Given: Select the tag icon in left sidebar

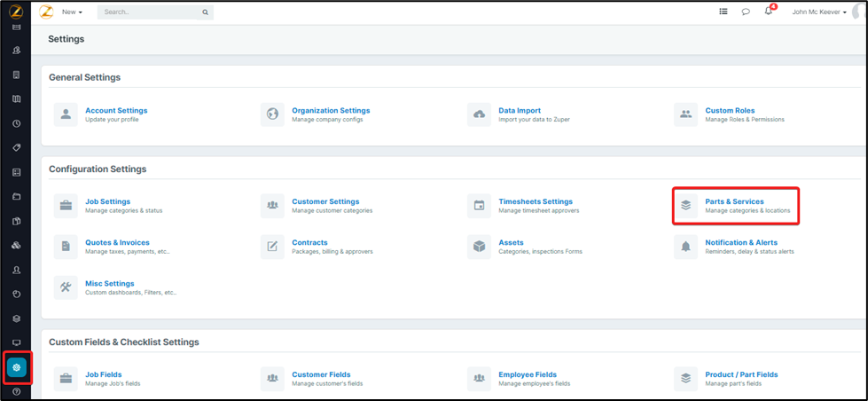Looking at the screenshot, I should click(16, 147).
